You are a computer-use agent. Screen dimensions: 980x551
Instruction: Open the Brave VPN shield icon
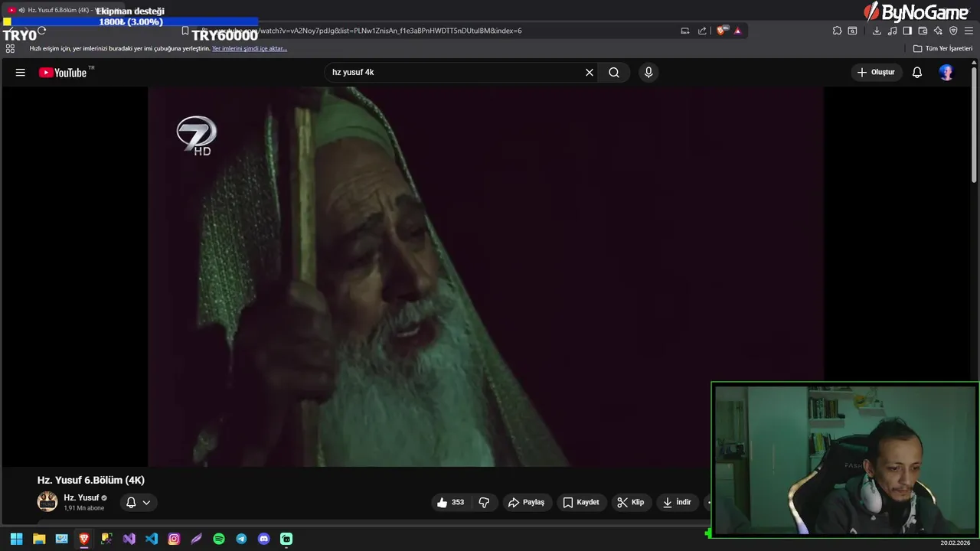(x=953, y=31)
